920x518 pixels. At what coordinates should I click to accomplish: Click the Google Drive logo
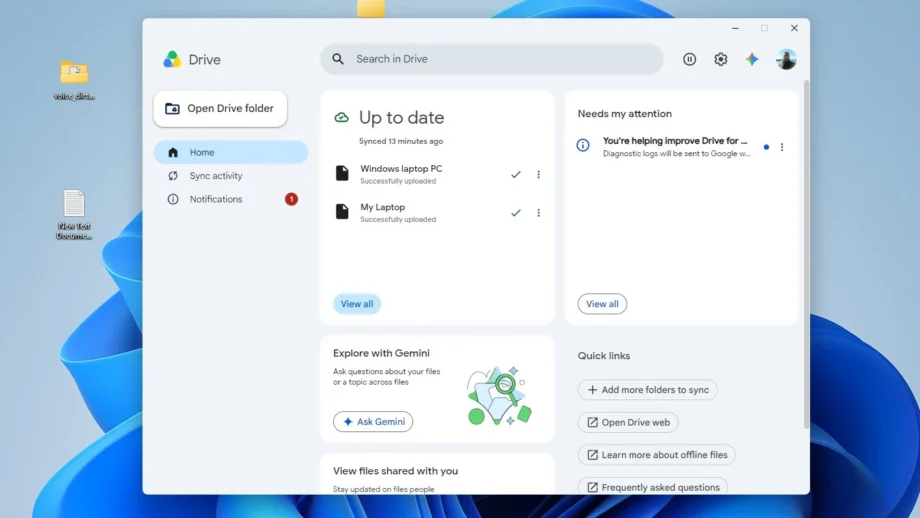[x=172, y=59]
